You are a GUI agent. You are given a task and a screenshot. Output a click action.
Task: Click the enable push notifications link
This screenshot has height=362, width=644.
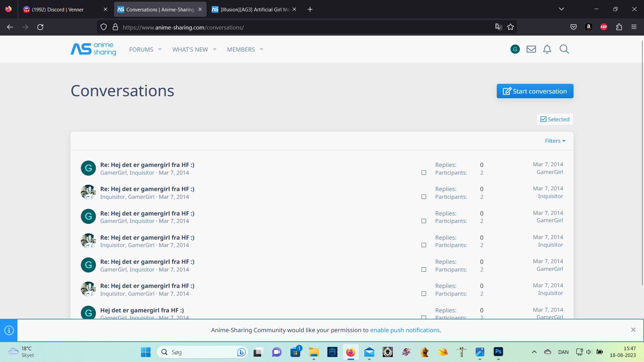405,330
